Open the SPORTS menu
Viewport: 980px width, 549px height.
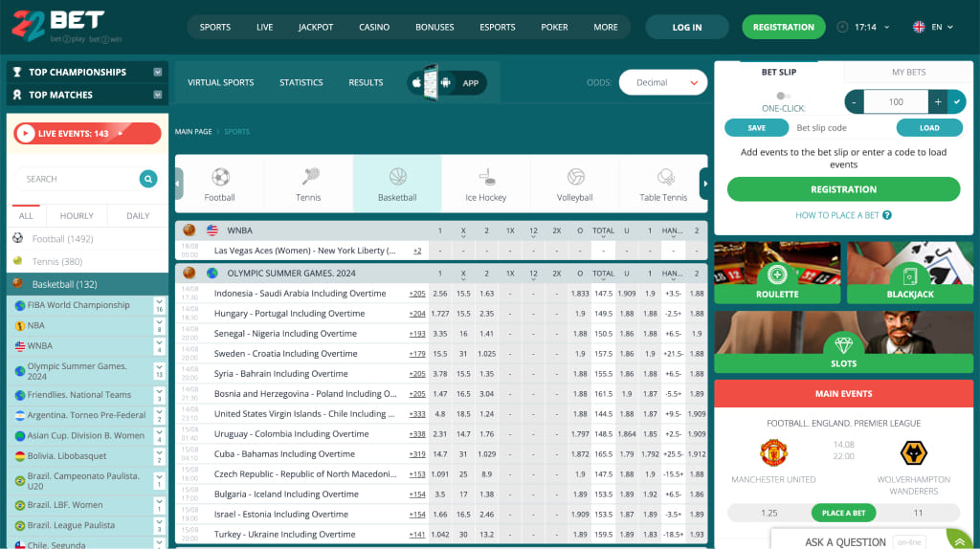tap(215, 27)
